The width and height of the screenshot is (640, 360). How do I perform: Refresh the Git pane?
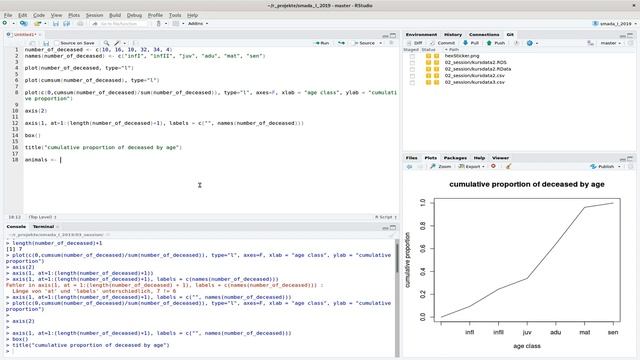(631, 43)
